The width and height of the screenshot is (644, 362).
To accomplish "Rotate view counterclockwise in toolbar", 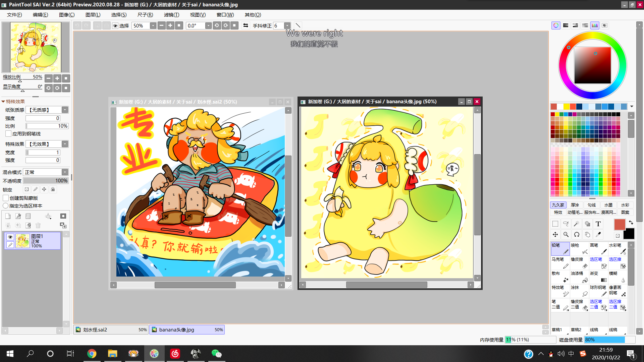I will coord(217,25).
